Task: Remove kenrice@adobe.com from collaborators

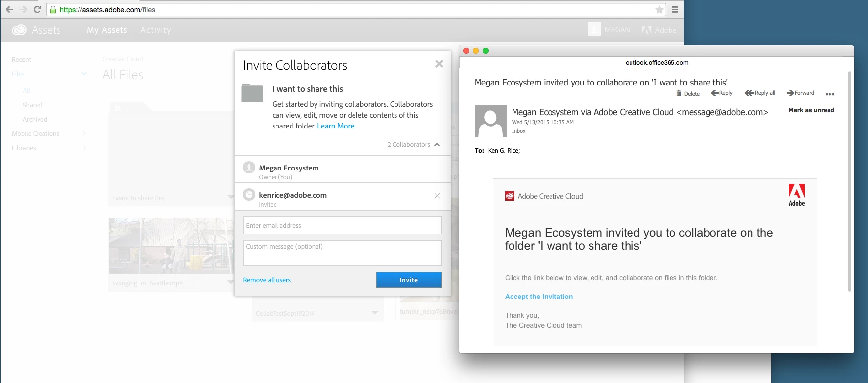Action: tap(437, 196)
